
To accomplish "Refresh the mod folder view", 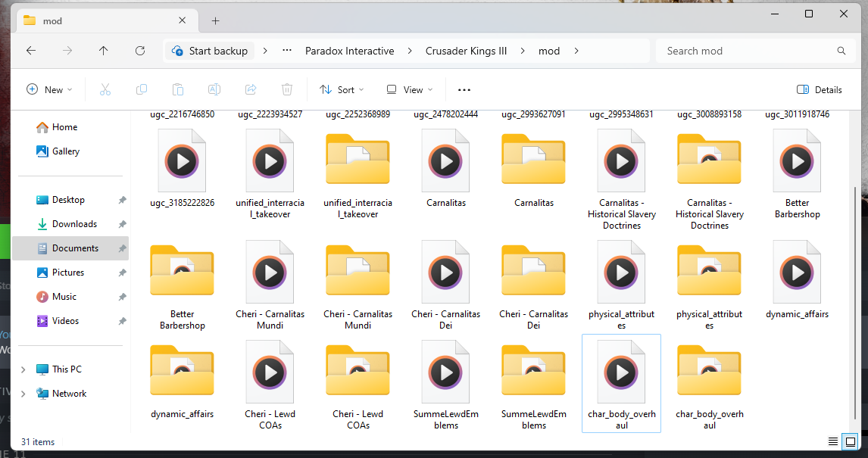I will pos(140,51).
